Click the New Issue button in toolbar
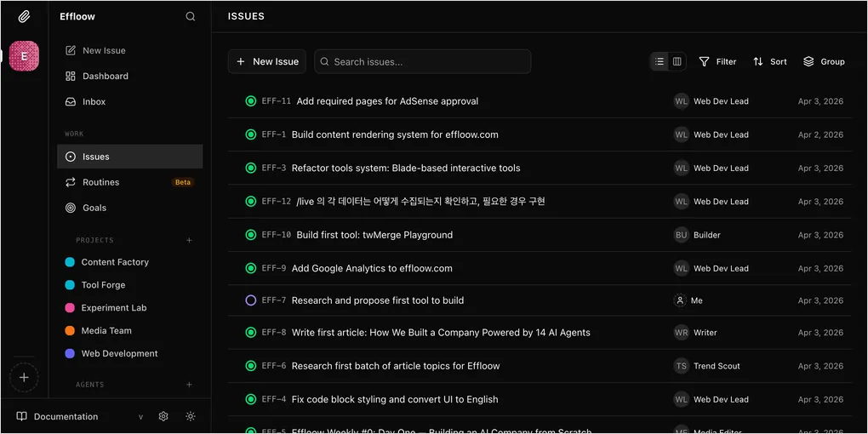The image size is (868, 434). (267, 61)
